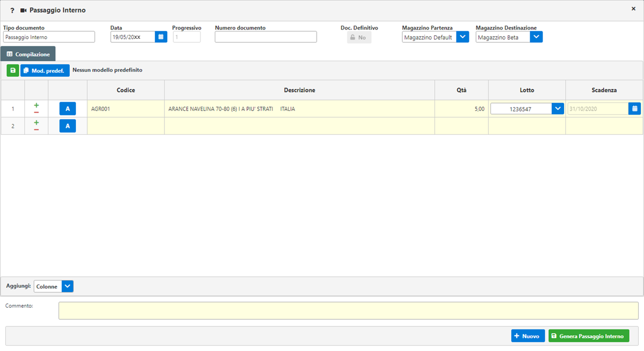The width and height of the screenshot is (644, 351).
Task: Click the Qtà column header
Action: click(462, 90)
